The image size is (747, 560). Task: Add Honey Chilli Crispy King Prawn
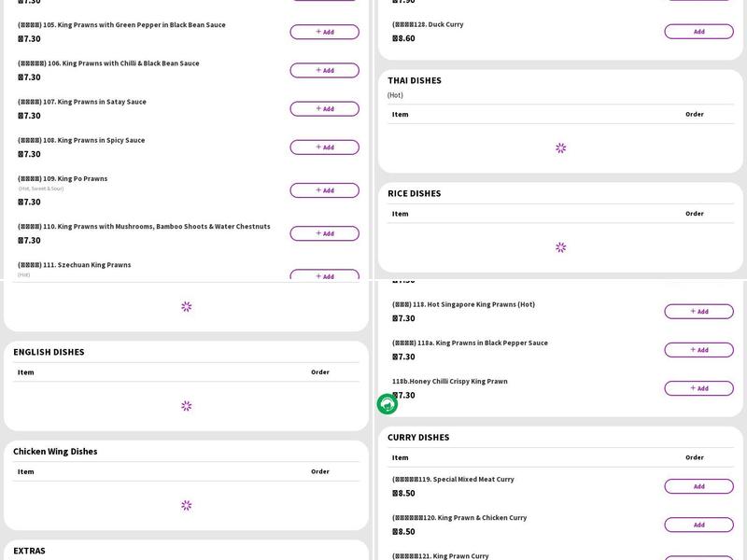[x=698, y=388]
